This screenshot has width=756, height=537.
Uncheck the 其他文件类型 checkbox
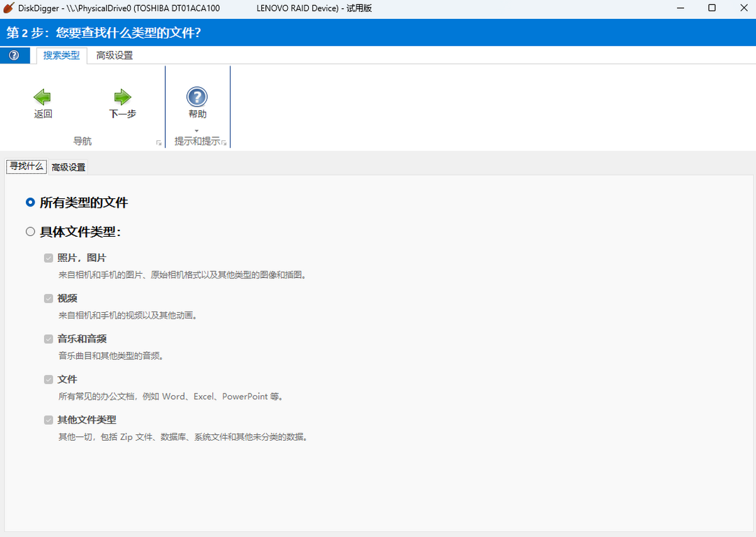coord(49,420)
